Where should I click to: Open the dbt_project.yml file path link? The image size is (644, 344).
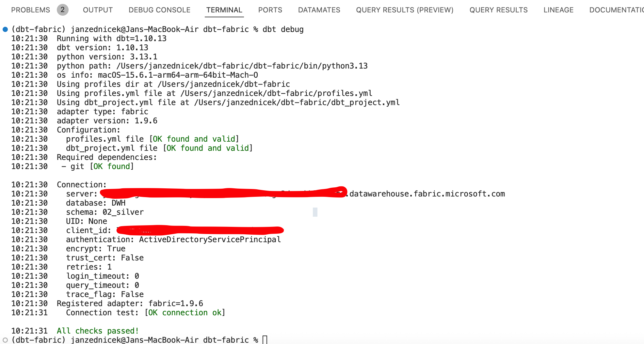(x=297, y=102)
